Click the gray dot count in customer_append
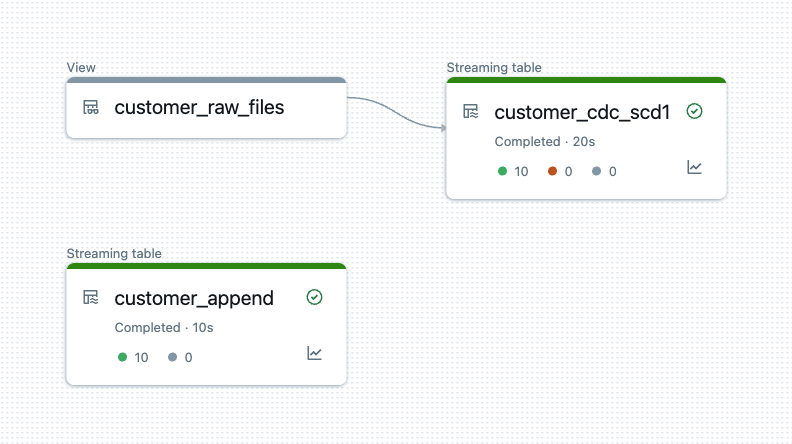The width and height of the screenshot is (792, 444). pyautogui.click(x=180, y=357)
